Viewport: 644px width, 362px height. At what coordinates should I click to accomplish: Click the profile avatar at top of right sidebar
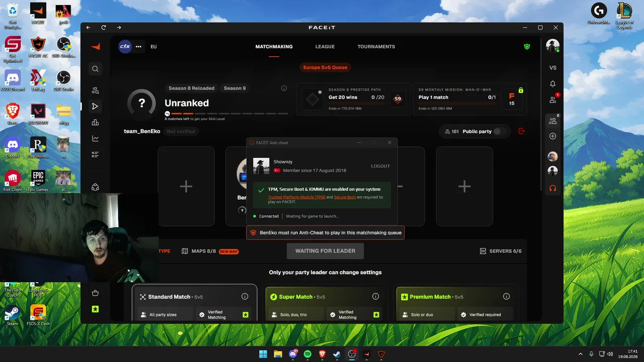tap(553, 46)
